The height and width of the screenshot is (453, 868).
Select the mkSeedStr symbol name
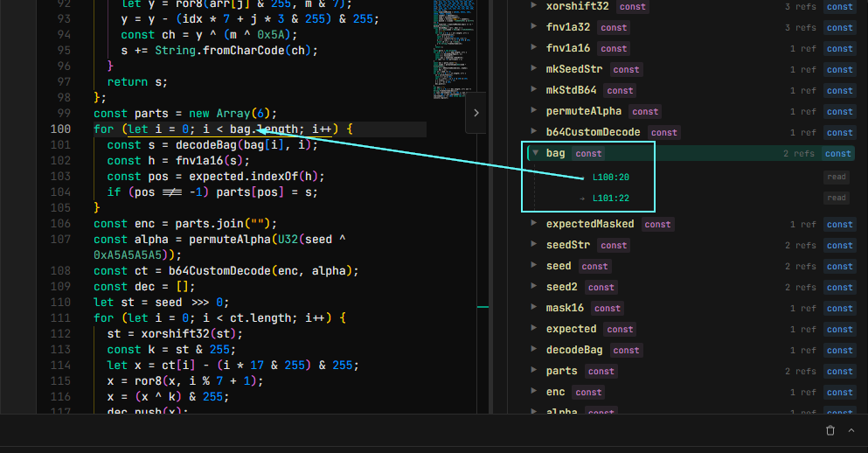[x=574, y=69]
